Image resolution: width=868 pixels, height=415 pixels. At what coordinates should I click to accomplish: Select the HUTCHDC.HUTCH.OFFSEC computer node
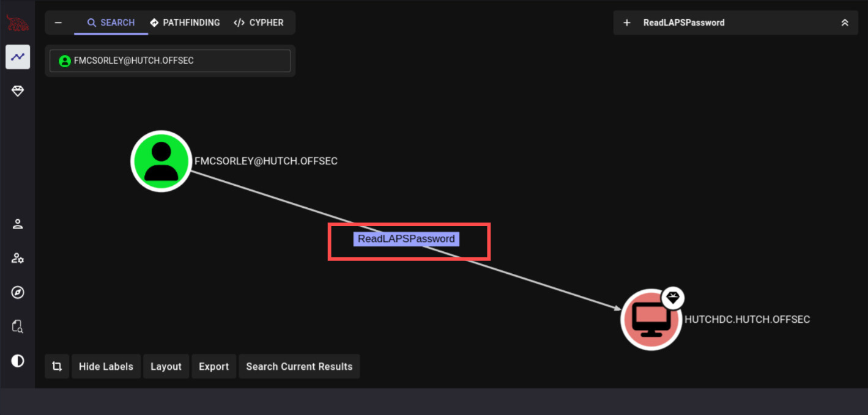tap(651, 320)
